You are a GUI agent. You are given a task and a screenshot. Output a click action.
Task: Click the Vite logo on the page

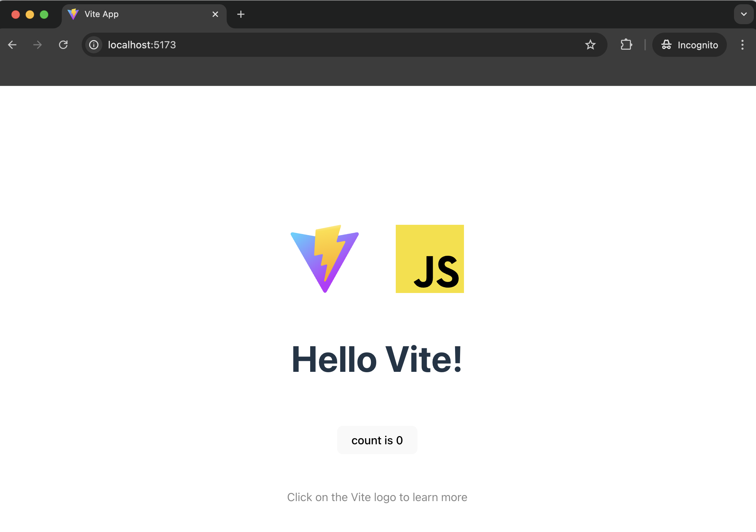tap(325, 259)
